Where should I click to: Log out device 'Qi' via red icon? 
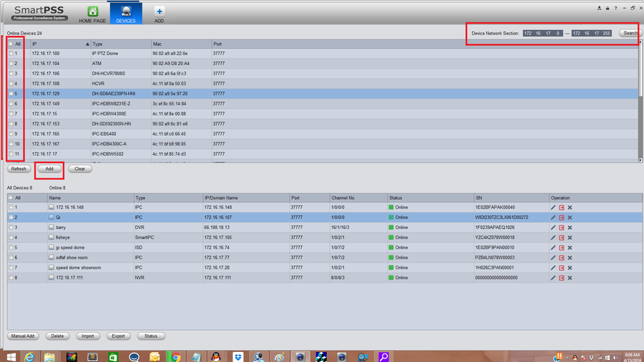tap(562, 217)
